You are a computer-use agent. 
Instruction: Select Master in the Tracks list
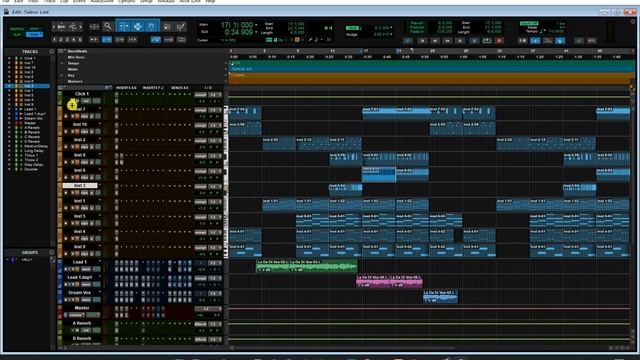tap(30, 123)
